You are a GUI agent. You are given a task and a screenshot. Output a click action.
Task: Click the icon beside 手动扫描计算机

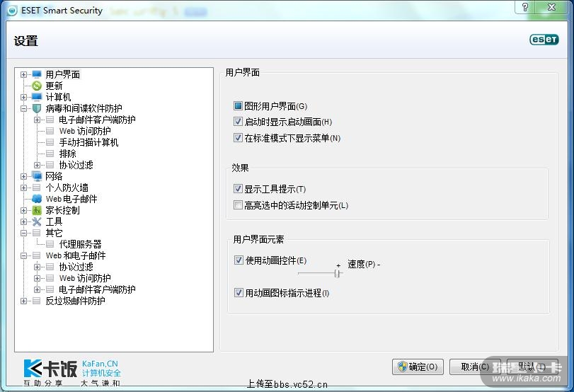point(50,142)
